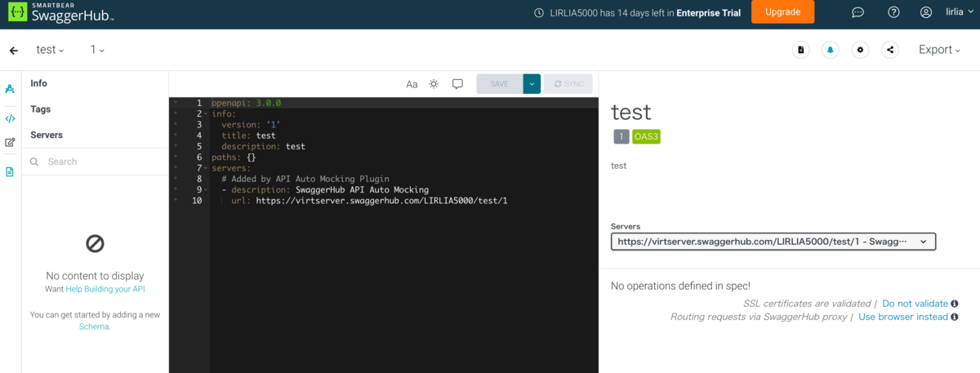Open the Export dropdown
The width and height of the screenshot is (980, 373).
pos(940,50)
